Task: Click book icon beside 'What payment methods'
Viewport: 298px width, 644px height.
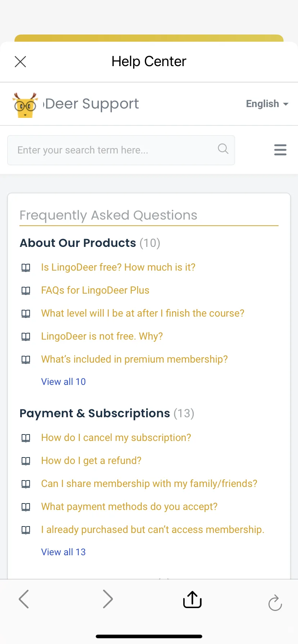Action: pyautogui.click(x=26, y=507)
